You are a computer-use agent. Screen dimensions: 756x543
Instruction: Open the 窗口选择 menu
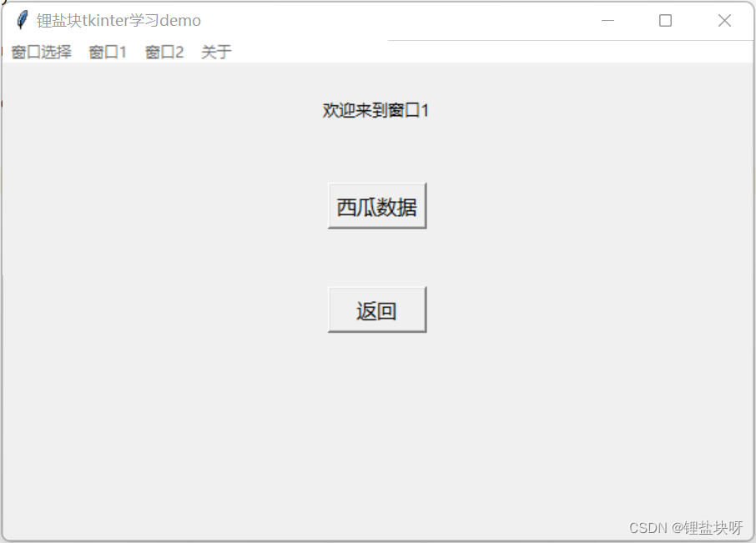[x=42, y=52]
